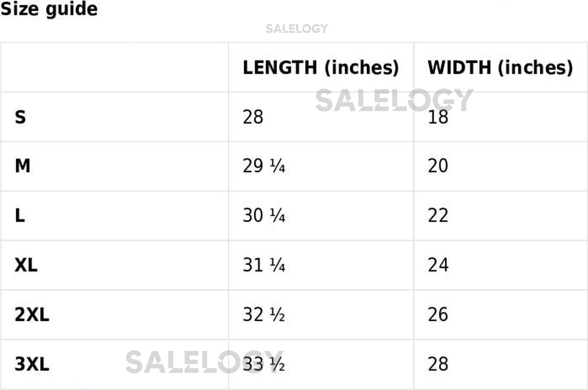Image resolution: width=588 pixels, height=390 pixels.
Task: Click the width value 18
Action: (438, 118)
